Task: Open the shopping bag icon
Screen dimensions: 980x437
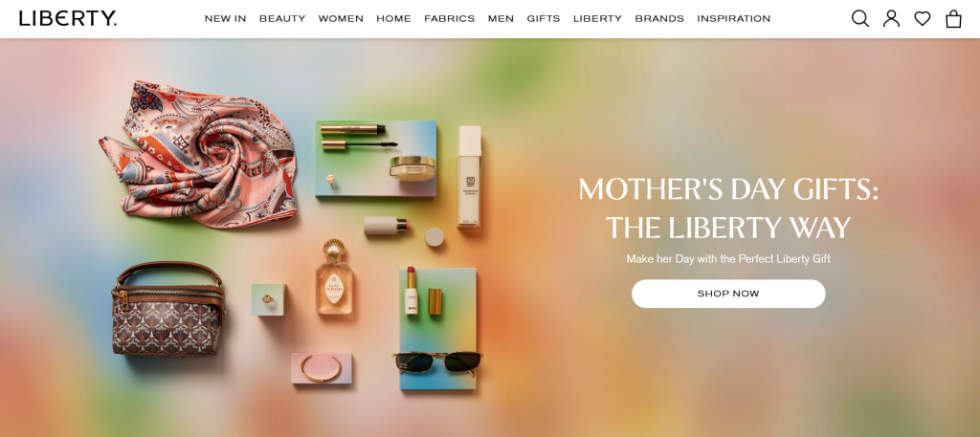Action: pyautogui.click(x=954, y=19)
